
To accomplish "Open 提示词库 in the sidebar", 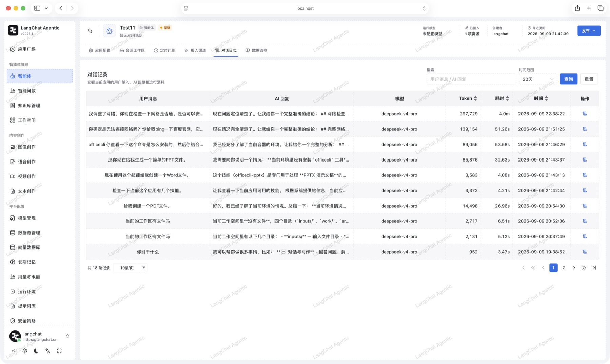I will click(40, 306).
